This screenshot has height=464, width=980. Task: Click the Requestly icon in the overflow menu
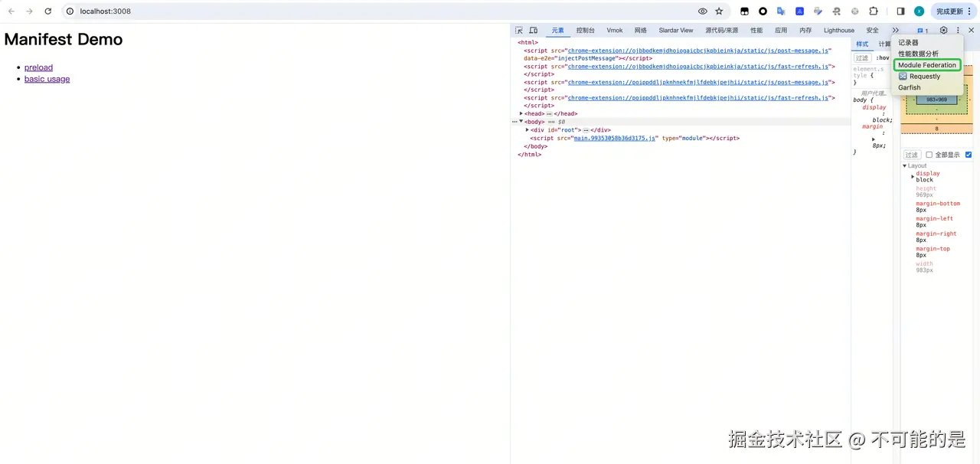click(903, 77)
